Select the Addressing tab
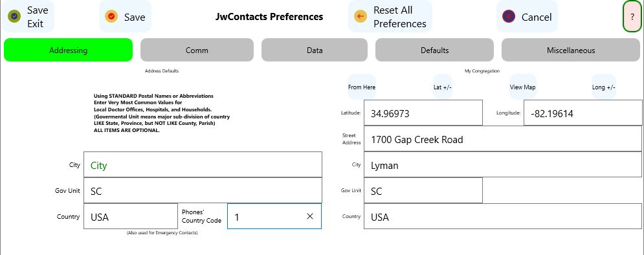Image resolution: width=644 pixels, height=255 pixels. pos(68,50)
